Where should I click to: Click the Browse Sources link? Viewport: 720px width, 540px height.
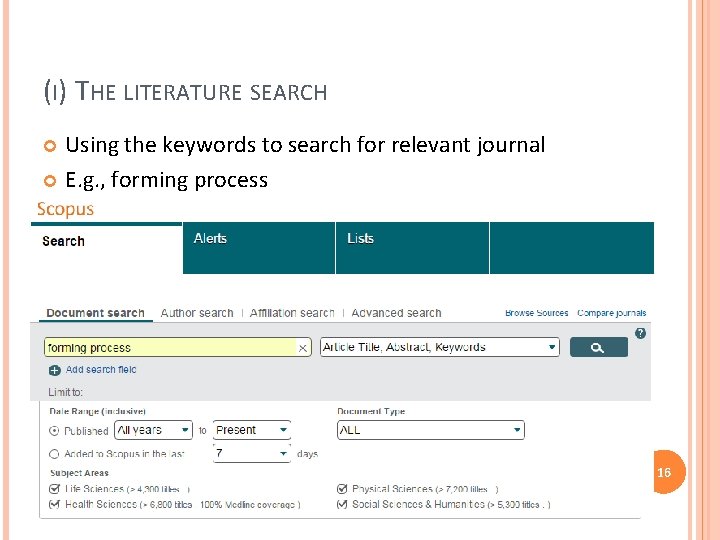pyautogui.click(x=537, y=313)
